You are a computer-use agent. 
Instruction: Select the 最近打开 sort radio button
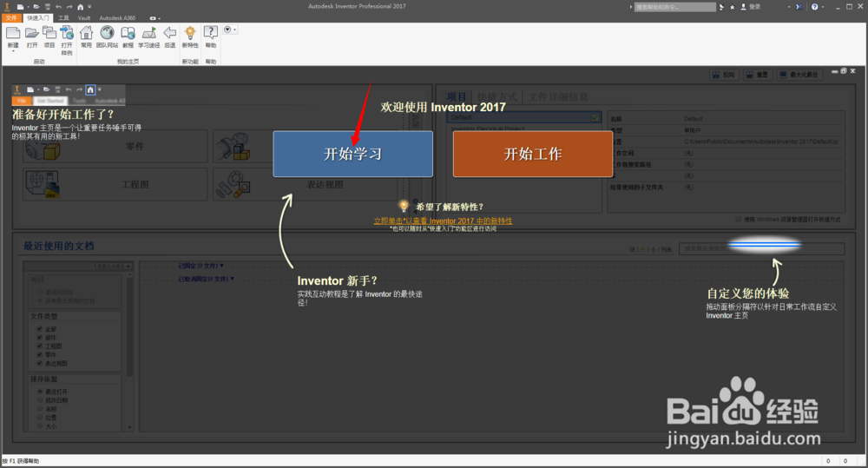click(40, 391)
